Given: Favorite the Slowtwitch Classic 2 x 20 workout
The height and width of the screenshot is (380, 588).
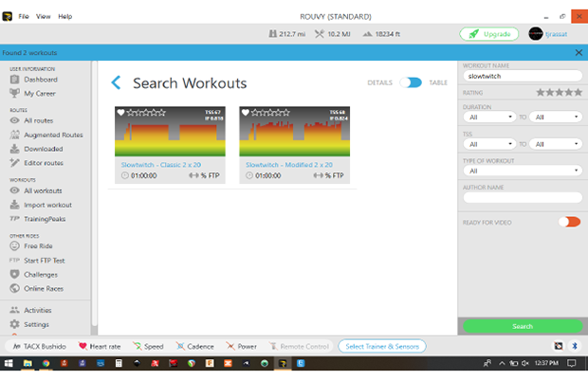Looking at the screenshot, I should (x=120, y=113).
